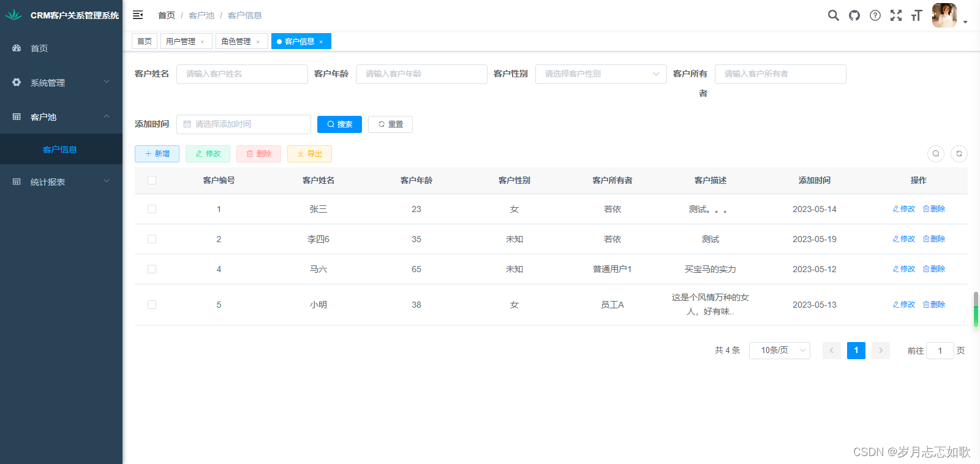Refresh the table with round refresh icon
This screenshot has width=980, height=464.
tap(959, 153)
